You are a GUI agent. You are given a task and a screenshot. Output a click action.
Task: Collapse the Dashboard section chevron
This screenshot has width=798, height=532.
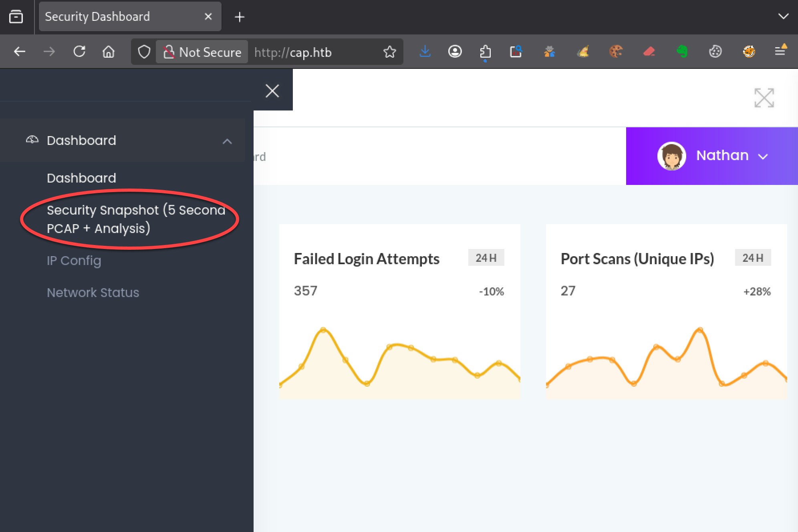(x=227, y=141)
